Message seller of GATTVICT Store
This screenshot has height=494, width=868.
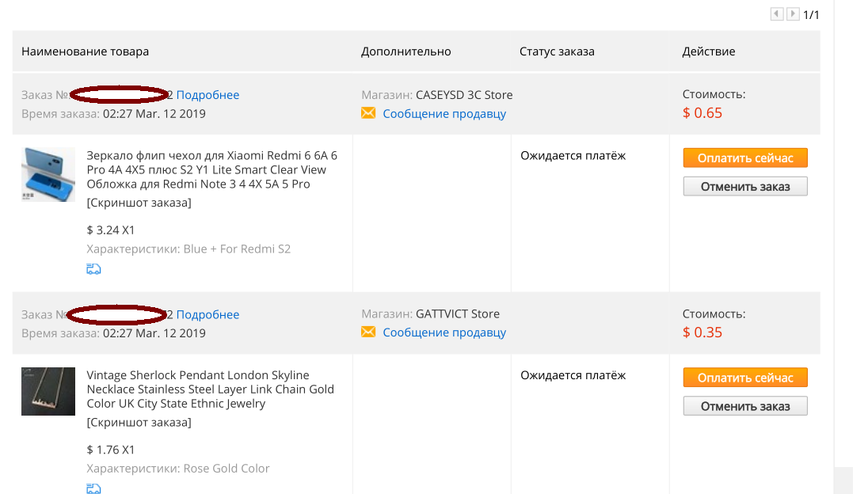point(444,332)
